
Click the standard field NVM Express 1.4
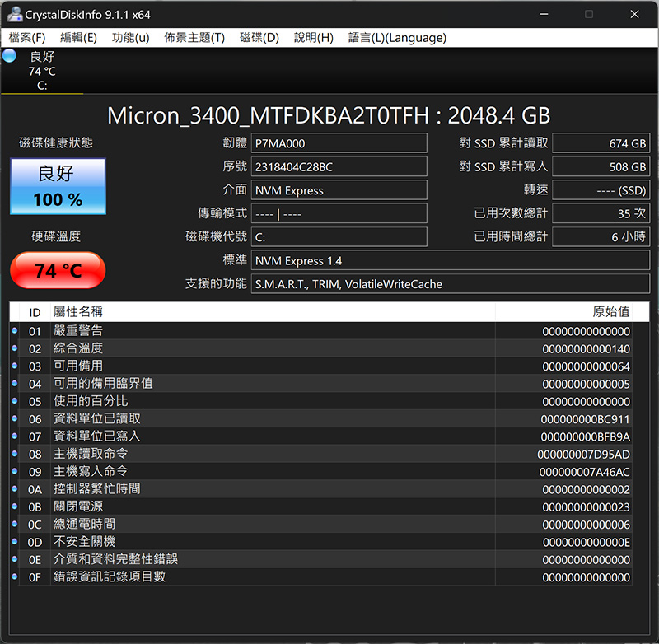click(x=451, y=260)
